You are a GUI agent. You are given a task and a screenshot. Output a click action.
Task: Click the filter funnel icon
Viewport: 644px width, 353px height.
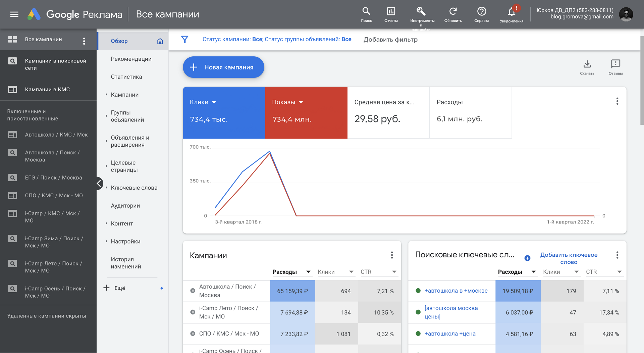pyautogui.click(x=184, y=39)
